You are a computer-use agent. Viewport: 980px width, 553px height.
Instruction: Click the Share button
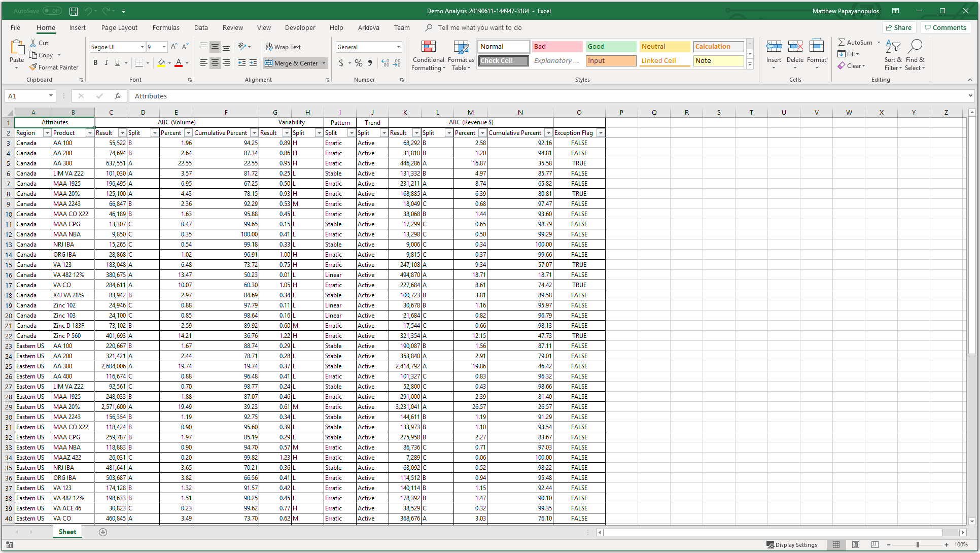(898, 27)
